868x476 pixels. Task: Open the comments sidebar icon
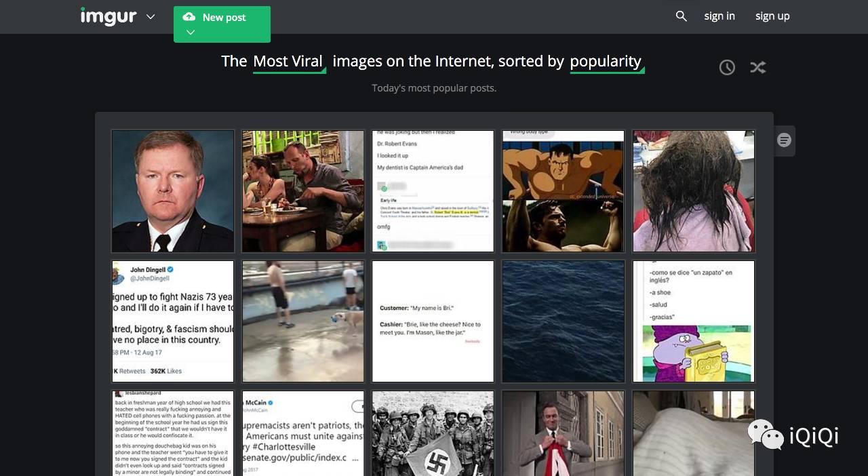(x=785, y=140)
